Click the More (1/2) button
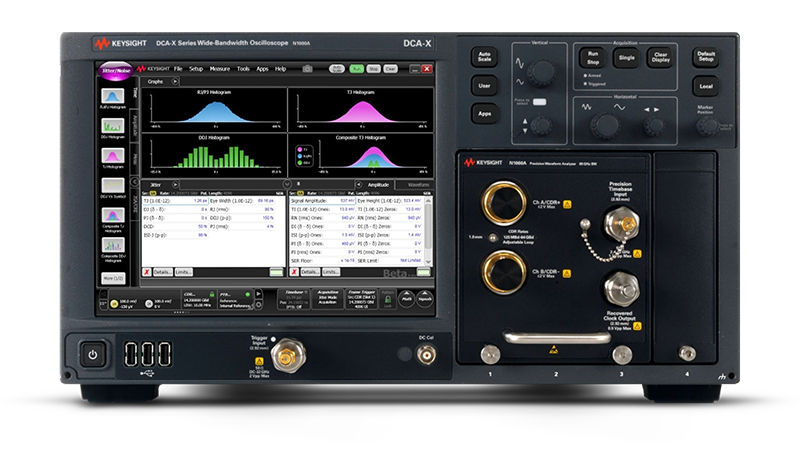800x450 pixels. (113, 279)
